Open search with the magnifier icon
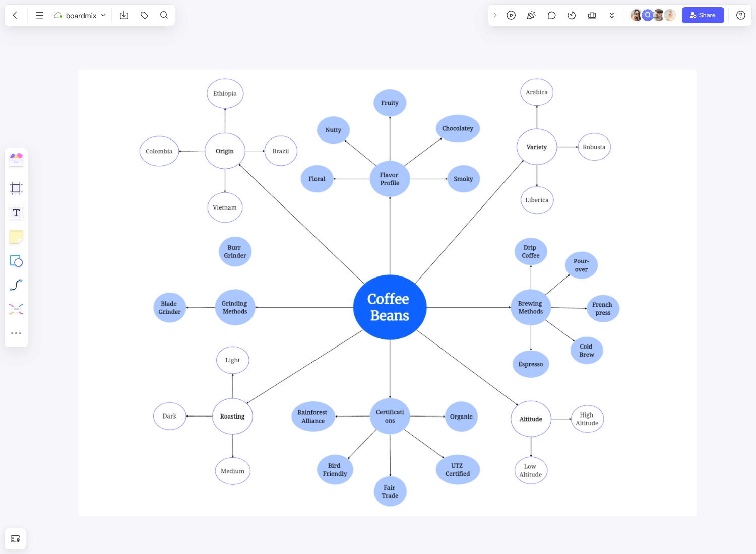This screenshot has height=554, width=756. 164,15
